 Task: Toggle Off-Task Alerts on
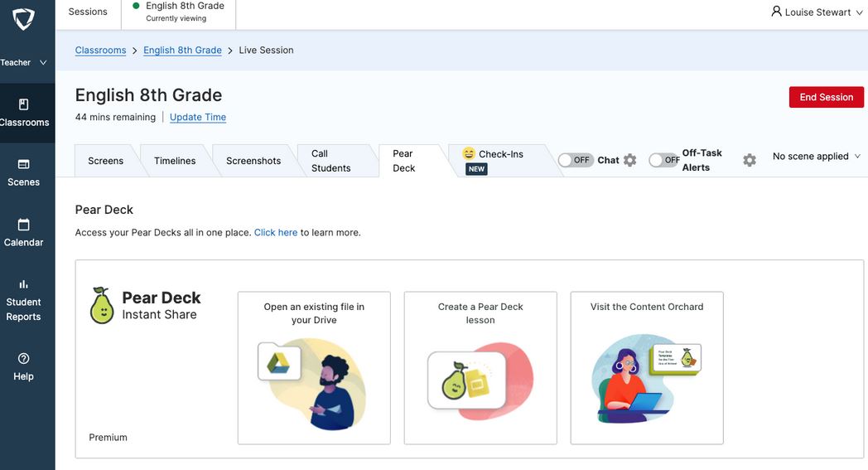pyautogui.click(x=664, y=160)
